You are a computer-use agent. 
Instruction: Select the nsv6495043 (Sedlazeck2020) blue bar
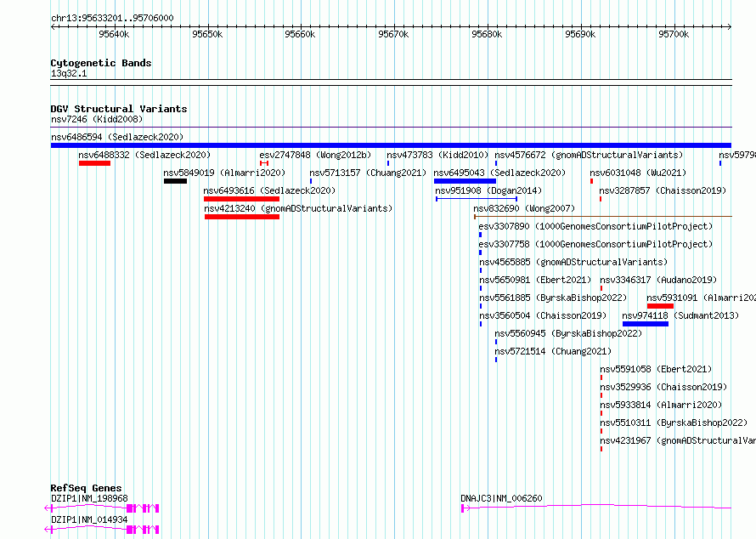[465, 181]
